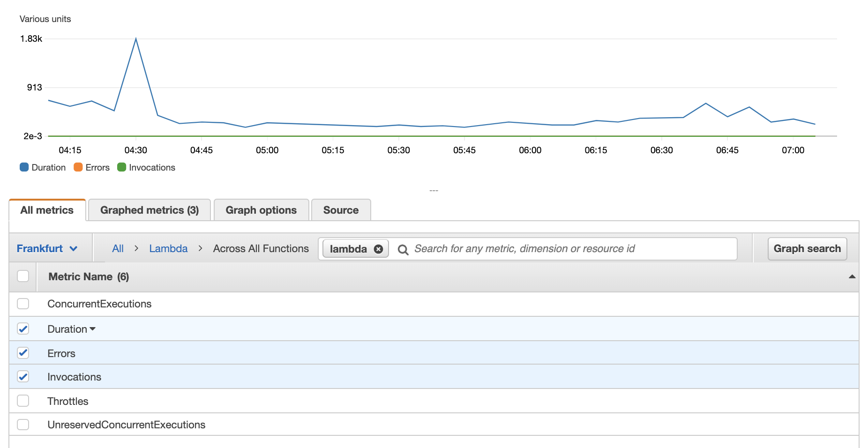The width and height of the screenshot is (868, 448).
Task: Click the sort arrow on Metric Name header
Action: (x=852, y=276)
